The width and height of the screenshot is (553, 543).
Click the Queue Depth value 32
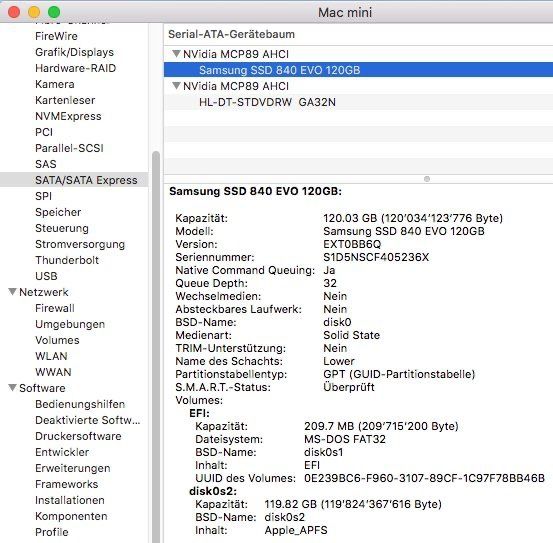pyautogui.click(x=330, y=283)
